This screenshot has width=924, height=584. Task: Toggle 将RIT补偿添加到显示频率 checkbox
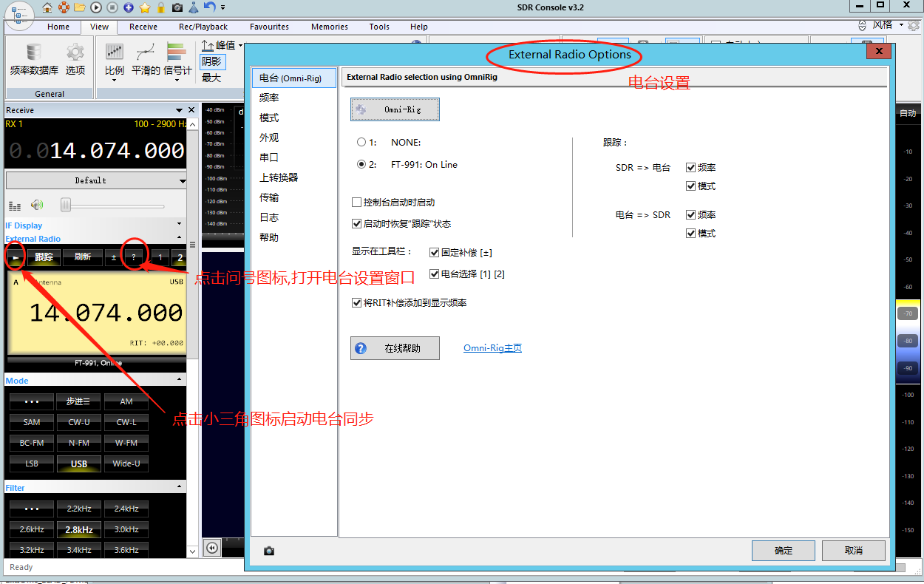pyautogui.click(x=357, y=302)
